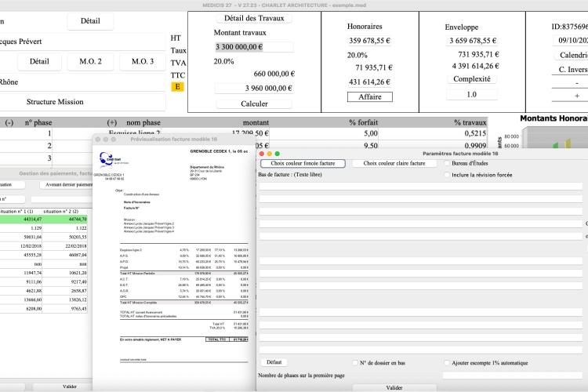Screen dimensions: 588x392
Task: Click the TTC amount field 3 960 000,00 €
Action: [253, 88]
